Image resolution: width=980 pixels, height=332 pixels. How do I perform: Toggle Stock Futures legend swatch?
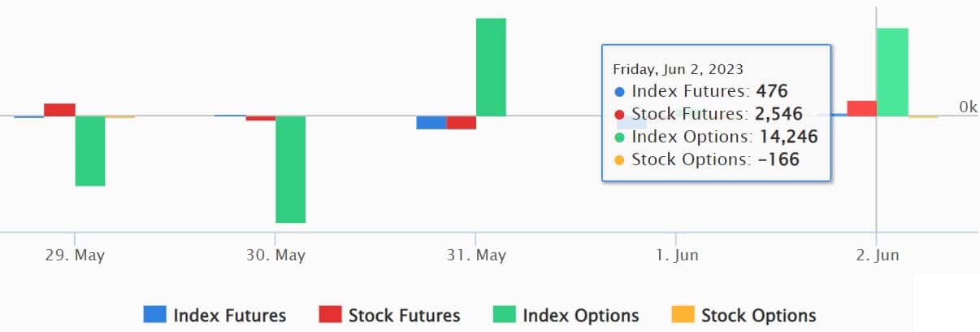tap(329, 314)
